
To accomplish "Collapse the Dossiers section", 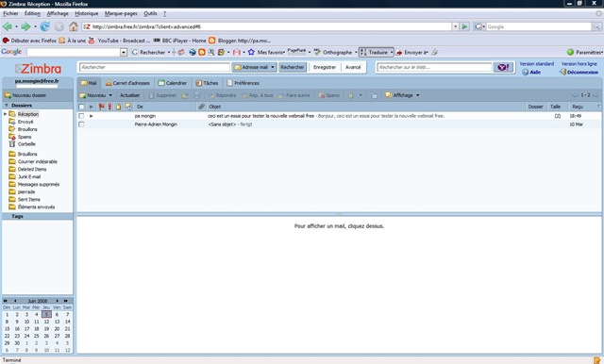I will tap(7, 105).
